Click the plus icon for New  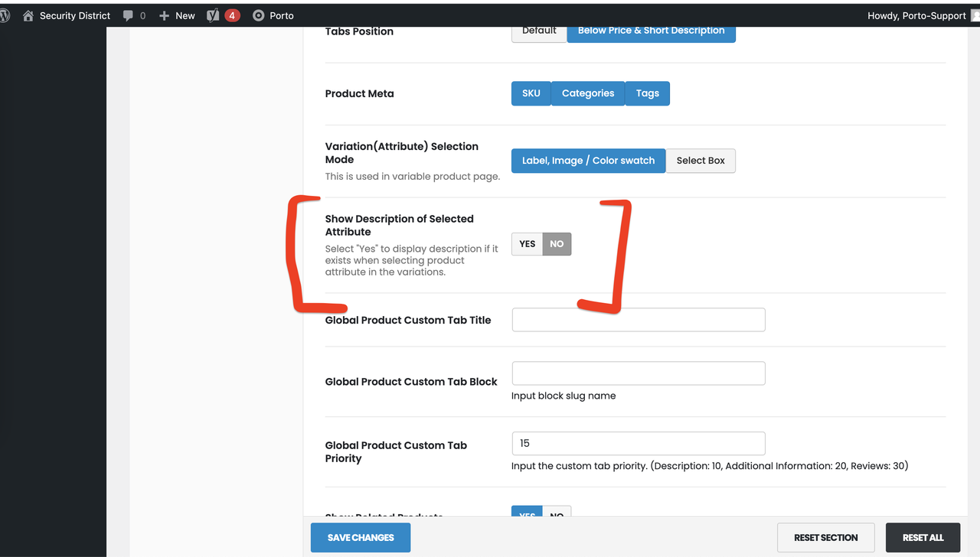pyautogui.click(x=164, y=15)
